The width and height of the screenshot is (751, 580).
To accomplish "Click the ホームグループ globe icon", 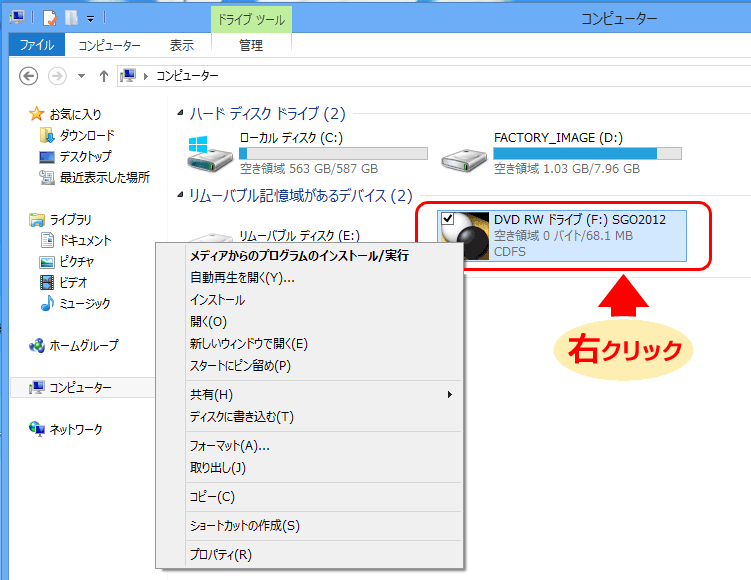I will click(37, 345).
